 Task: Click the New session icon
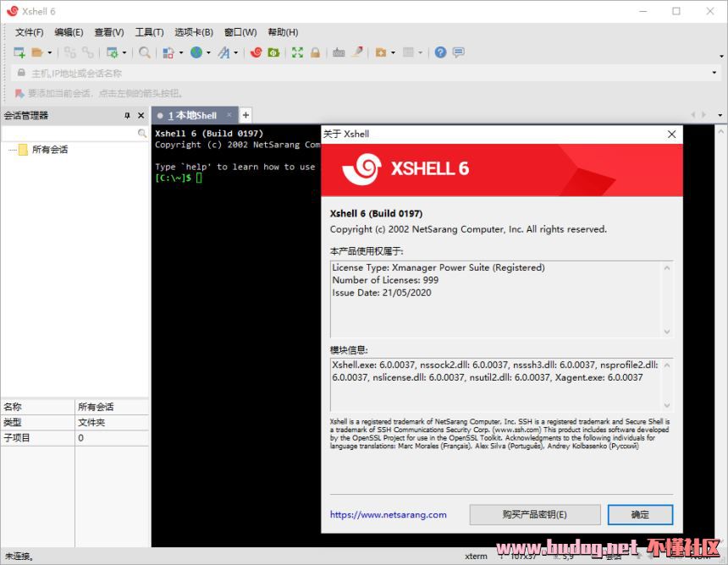click(19, 52)
